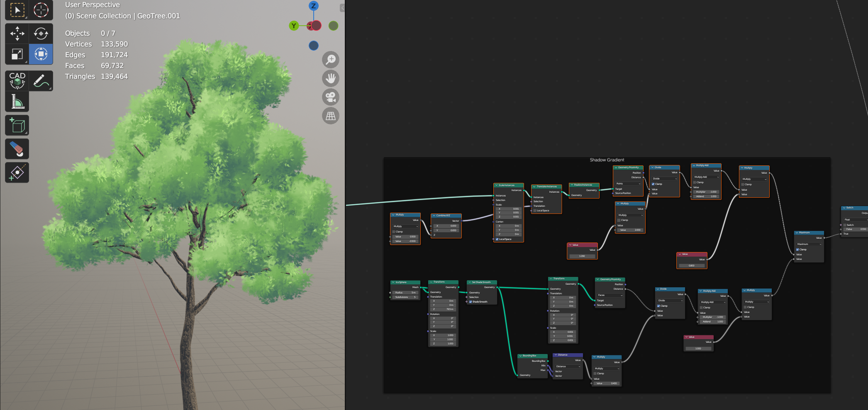868x410 pixels.
Task: Click the Triangles 139,464 statistic text
Action: coord(96,76)
